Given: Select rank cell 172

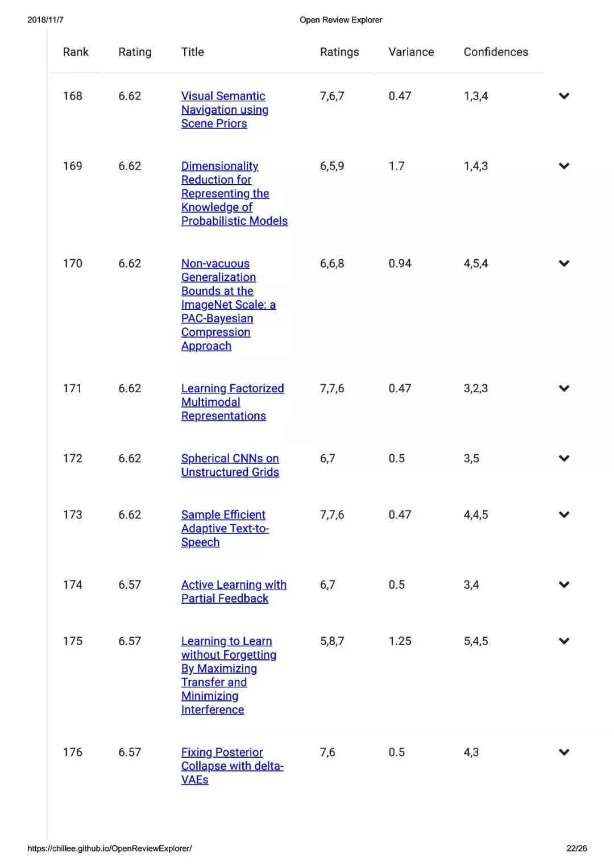Looking at the screenshot, I should point(72,458).
